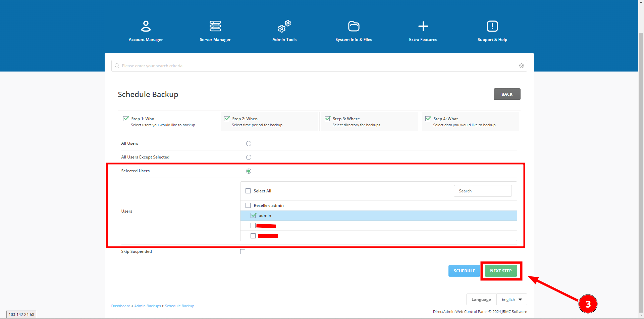Follow the Admin Backups breadcrumb link
644x319 pixels.
click(148, 306)
